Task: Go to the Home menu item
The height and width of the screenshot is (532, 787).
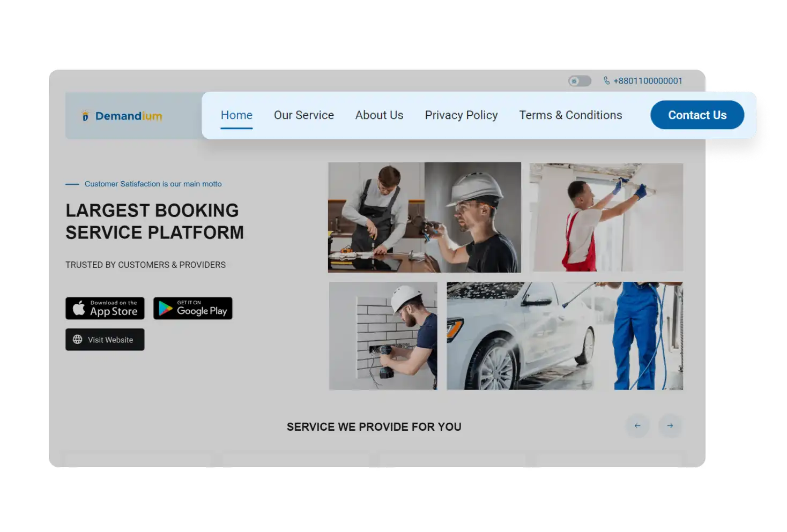Action: click(x=236, y=115)
